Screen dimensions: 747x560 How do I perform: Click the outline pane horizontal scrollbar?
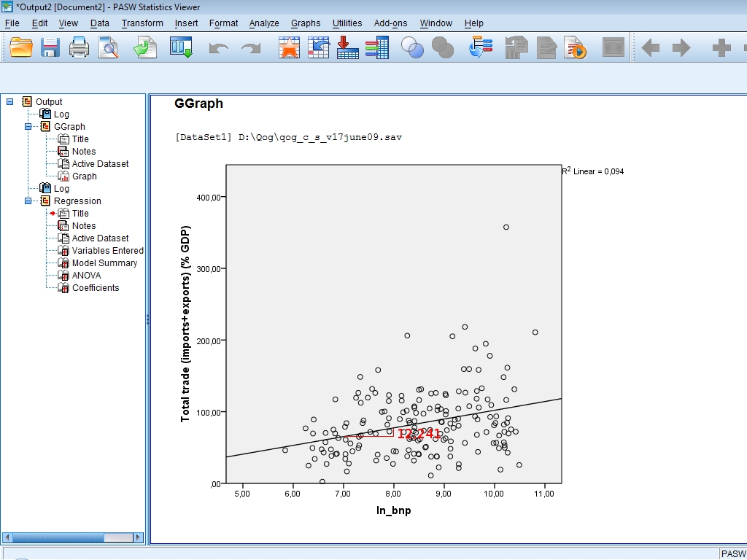(x=73, y=538)
